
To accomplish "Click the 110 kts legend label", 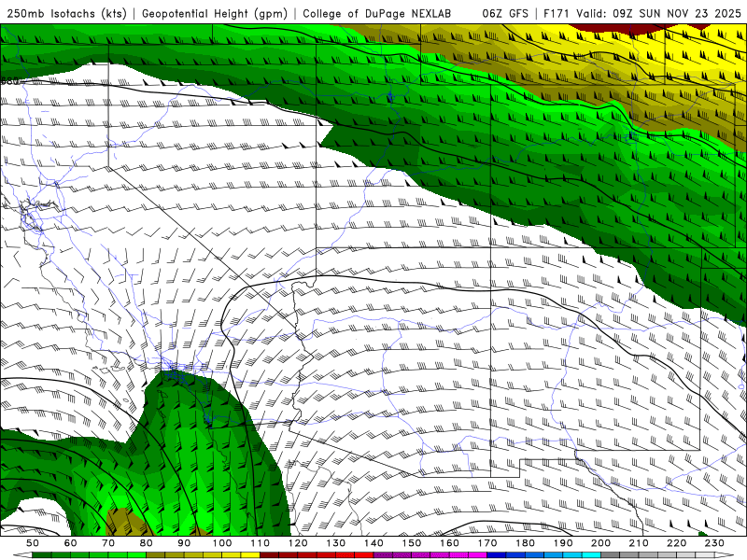I will pyautogui.click(x=260, y=543).
